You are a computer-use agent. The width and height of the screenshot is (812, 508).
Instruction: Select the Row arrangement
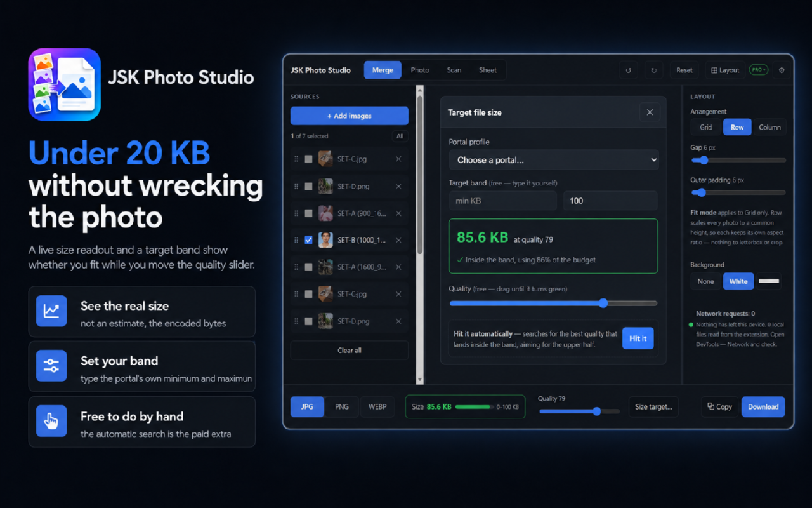pos(737,127)
